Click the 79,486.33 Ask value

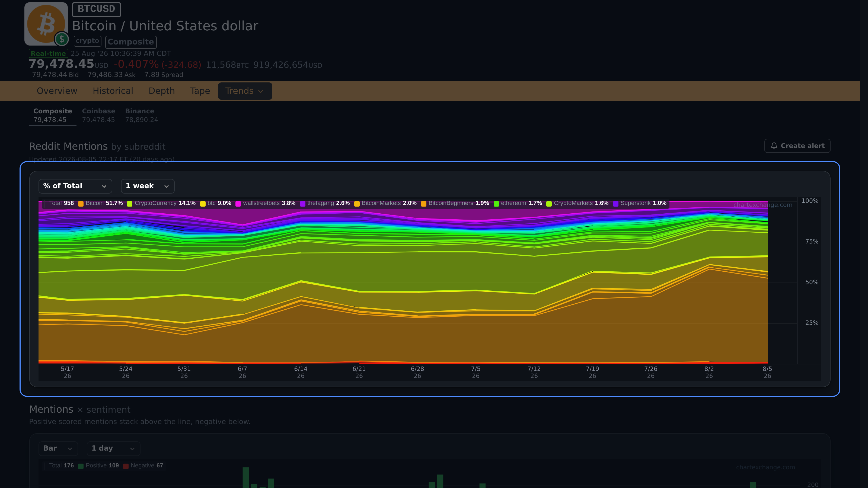coord(111,75)
